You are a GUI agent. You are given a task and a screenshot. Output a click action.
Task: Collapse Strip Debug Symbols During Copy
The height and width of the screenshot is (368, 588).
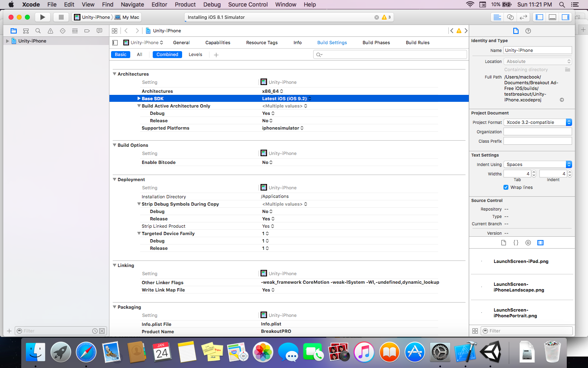click(139, 204)
